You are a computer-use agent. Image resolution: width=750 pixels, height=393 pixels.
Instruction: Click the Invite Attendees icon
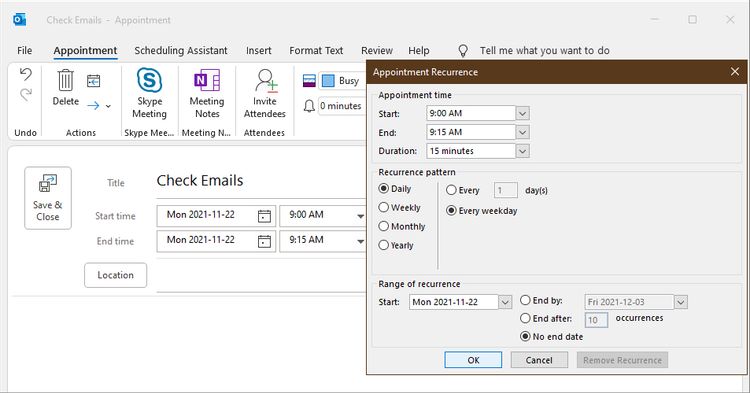[266, 80]
